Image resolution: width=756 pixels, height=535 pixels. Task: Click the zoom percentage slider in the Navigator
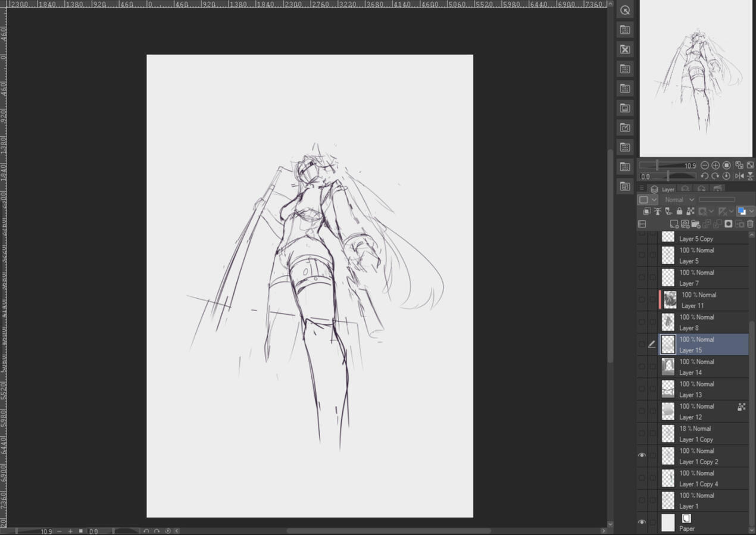point(667,165)
